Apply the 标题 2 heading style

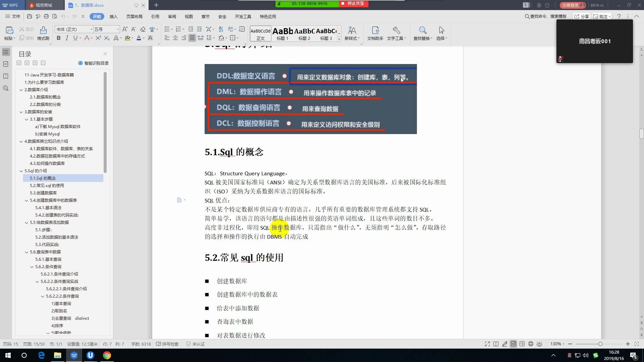coord(304,34)
